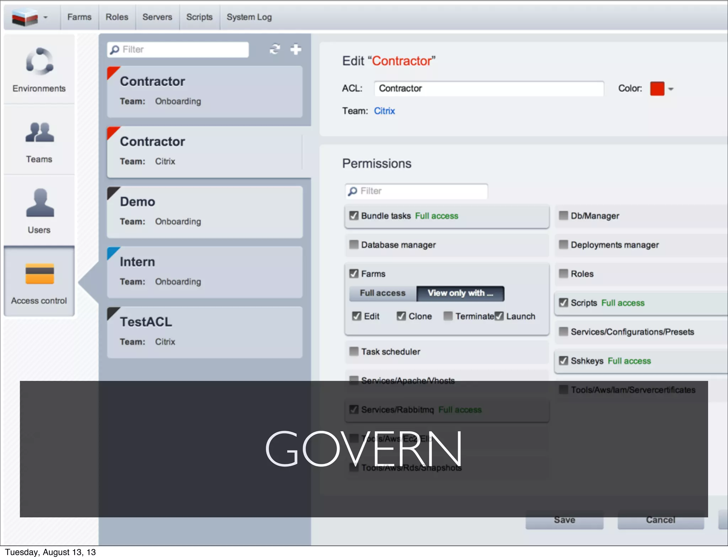The width and height of the screenshot is (728, 560).
Task: Click the Permissions search magnifier icon
Action: pyautogui.click(x=352, y=192)
